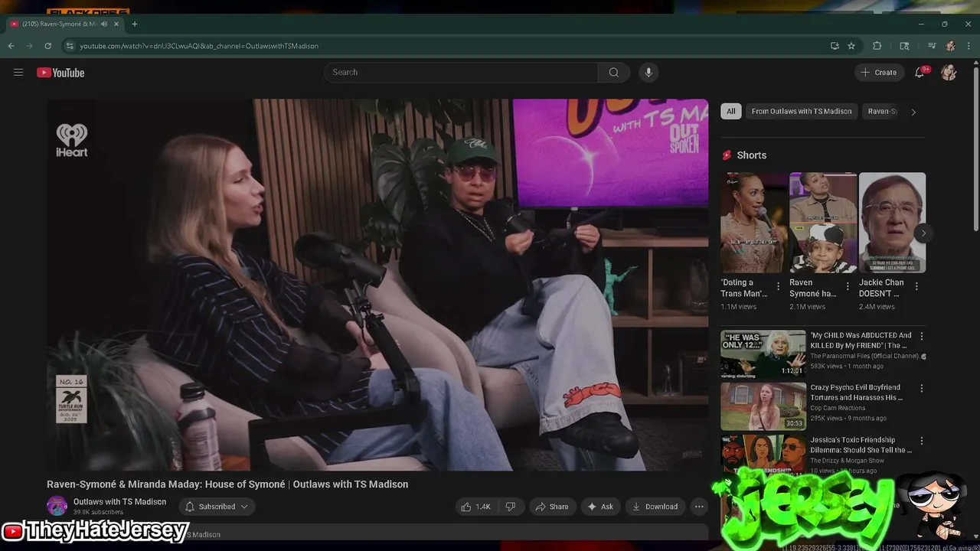Download the video
Screen dimensions: 980x551
tap(655, 507)
